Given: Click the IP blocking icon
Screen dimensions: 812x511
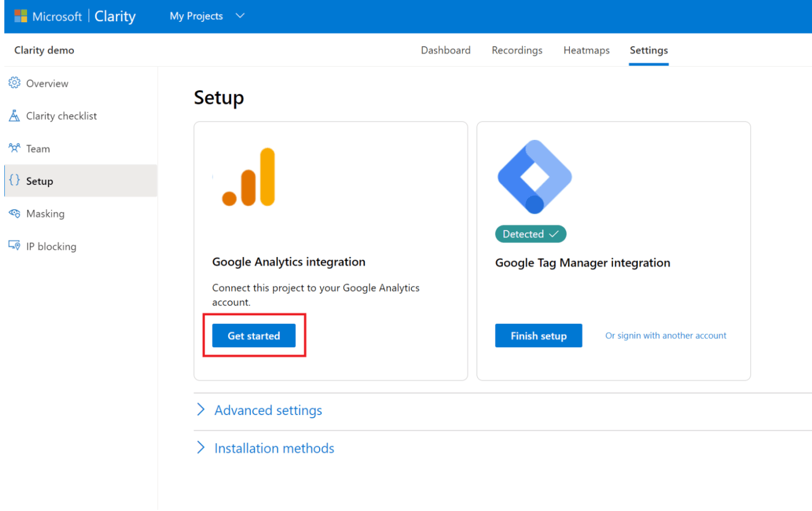Looking at the screenshot, I should pos(15,246).
